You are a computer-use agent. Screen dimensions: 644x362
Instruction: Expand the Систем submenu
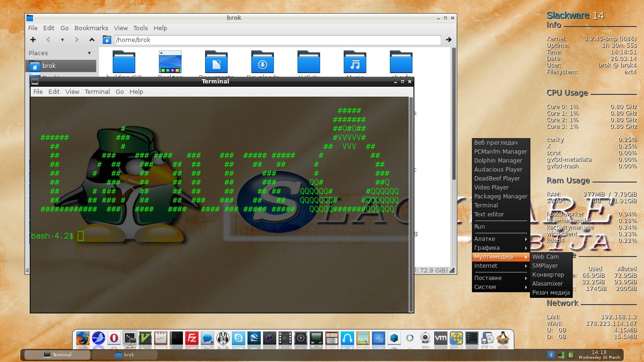click(501, 287)
